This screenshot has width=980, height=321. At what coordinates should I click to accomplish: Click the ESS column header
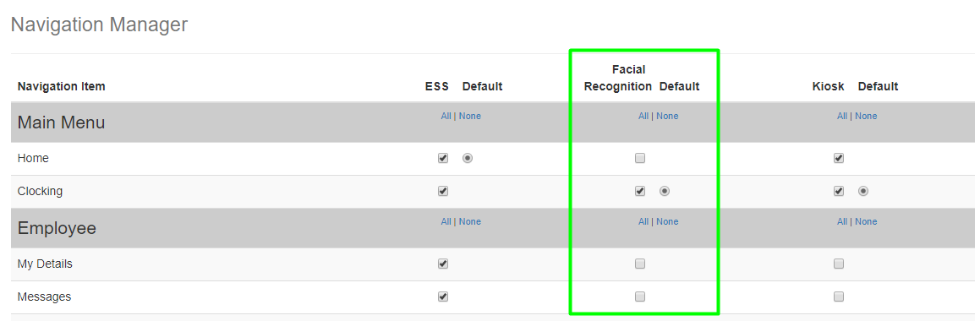(x=437, y=86)
